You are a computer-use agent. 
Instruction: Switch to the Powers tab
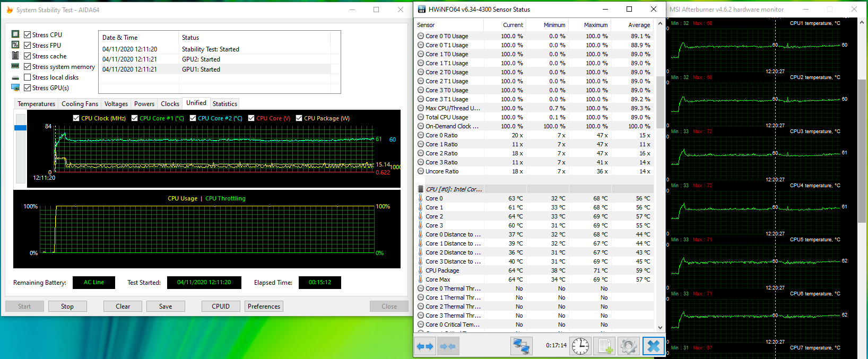[x=144, y=104]
